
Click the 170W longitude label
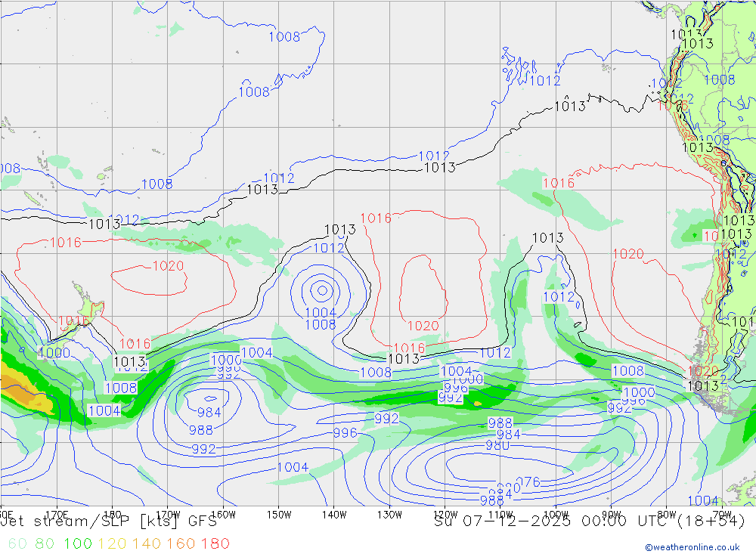click(x=168, y=515)
